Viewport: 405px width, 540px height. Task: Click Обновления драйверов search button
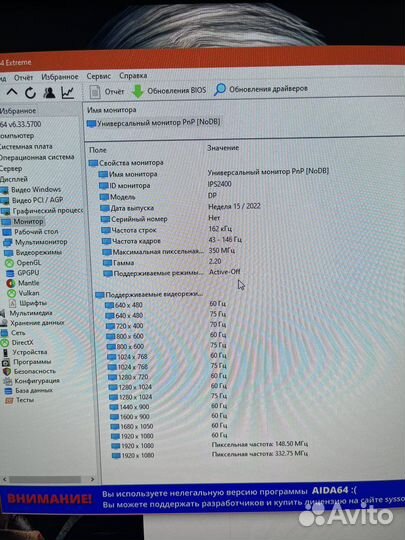pyautogui.click(x=261, y=89)
